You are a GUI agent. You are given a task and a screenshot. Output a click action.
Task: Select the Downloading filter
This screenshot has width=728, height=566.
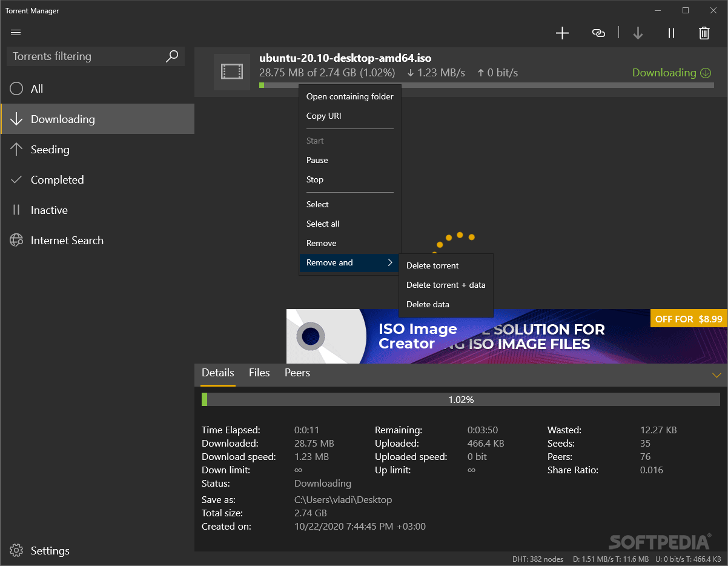[98, 119]
